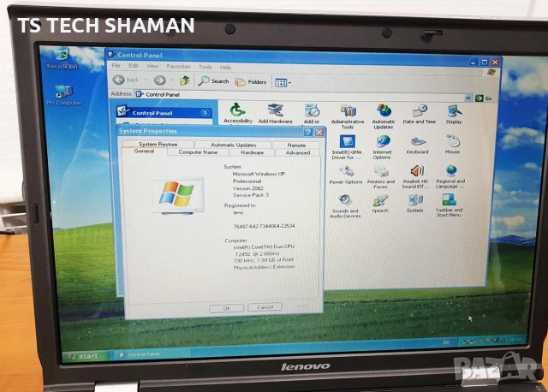Switch to the Automatic Updates tab
Viewport: 548px width, 392px height.
click(233, 145)
